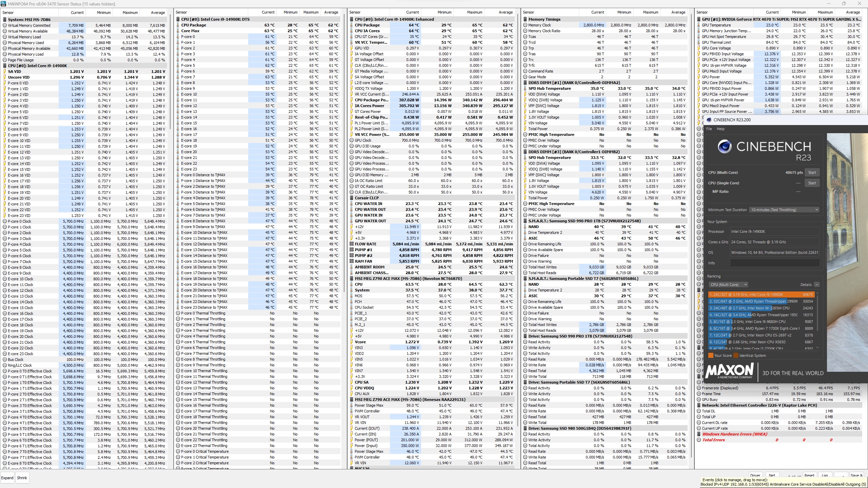The image size is (868, 488).
Task: Open the Ranking CPU (Multi Core) dropdown
Action: point(728,285)
